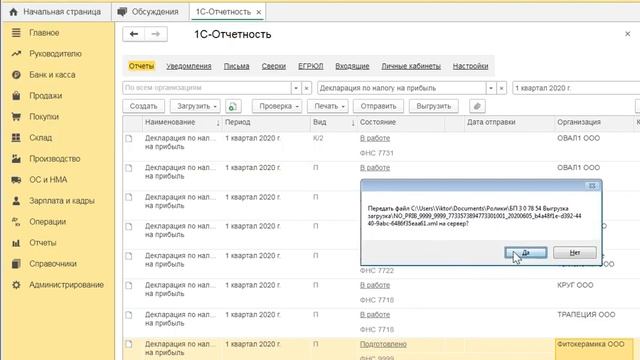Clear the Декларация по налогу filter
The height and width of the screenshot is (360, 640).
click(x=502, y=88)
